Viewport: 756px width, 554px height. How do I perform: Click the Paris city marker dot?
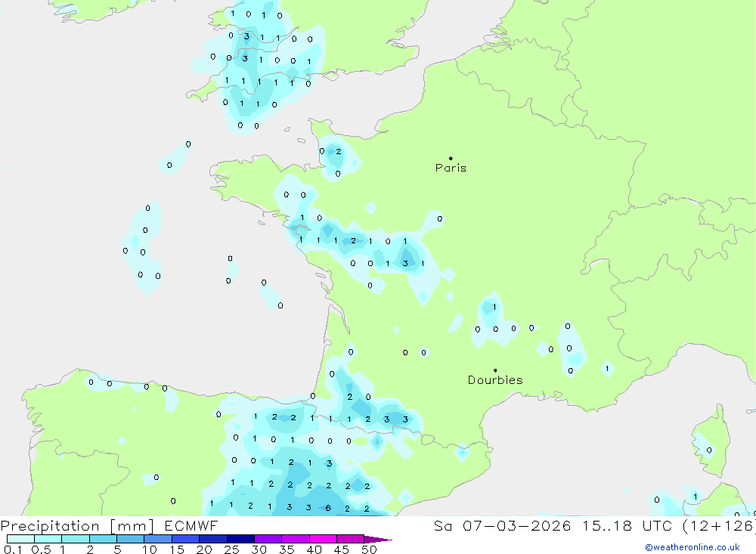tap(451, 158)
